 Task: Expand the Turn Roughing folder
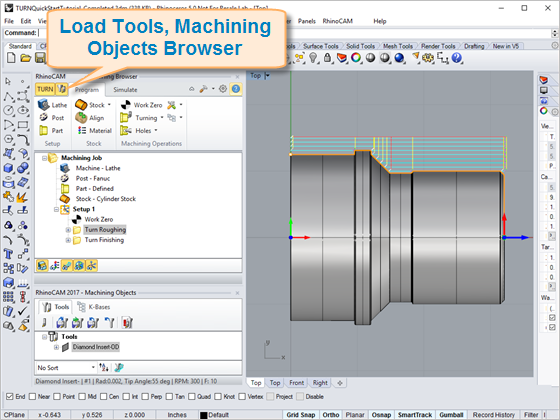click(68, 230)
